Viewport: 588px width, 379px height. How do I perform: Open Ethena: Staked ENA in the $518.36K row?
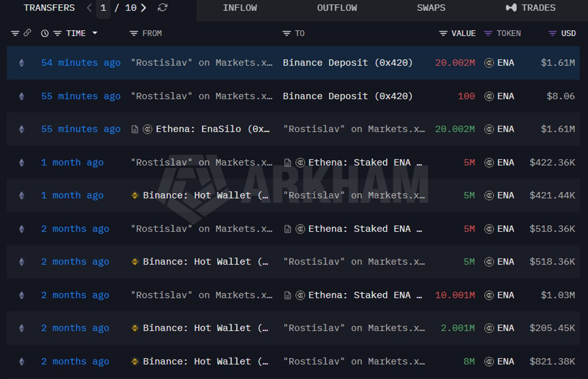coord(365,229)
